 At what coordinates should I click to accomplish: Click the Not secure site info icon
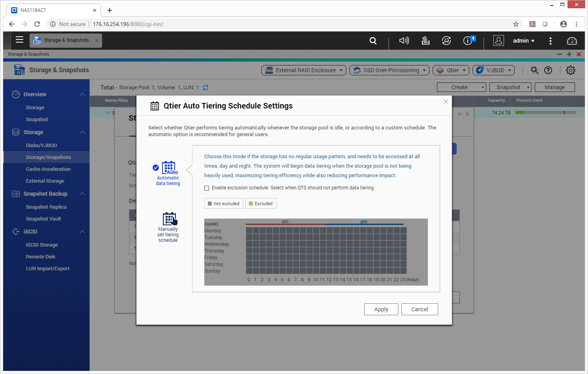click(53, 24)
